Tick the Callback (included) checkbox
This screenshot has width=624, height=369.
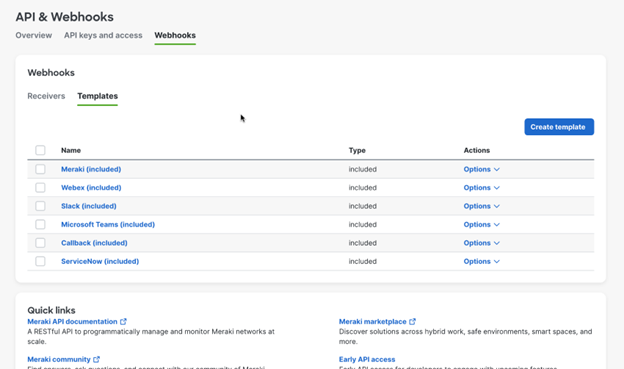40,243
